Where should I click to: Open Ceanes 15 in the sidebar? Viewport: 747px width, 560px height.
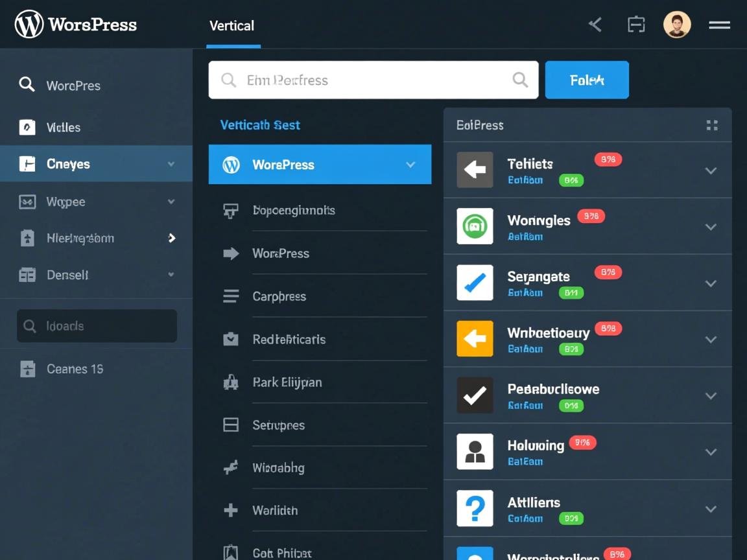[75, 369]
